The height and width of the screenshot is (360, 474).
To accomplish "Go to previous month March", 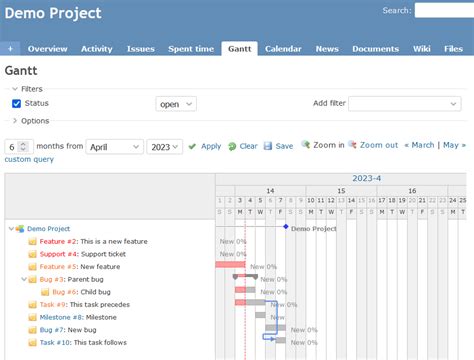I will pos(420,145).
